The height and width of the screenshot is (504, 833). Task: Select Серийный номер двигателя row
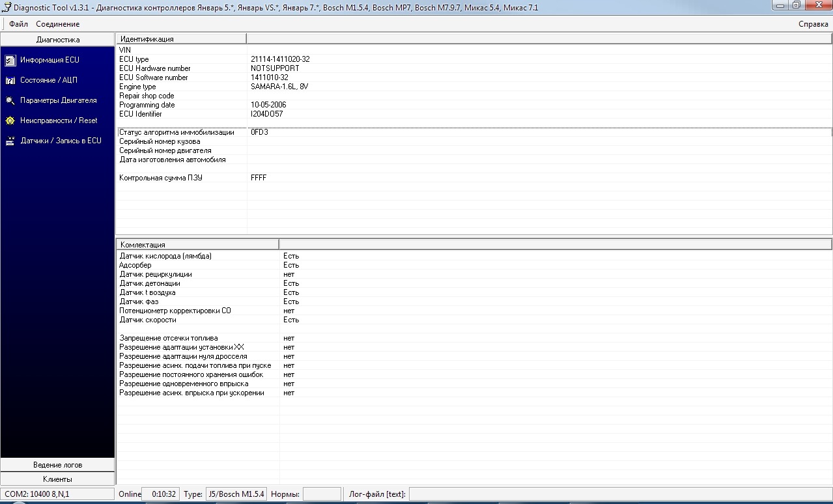[x=474, y=150]
